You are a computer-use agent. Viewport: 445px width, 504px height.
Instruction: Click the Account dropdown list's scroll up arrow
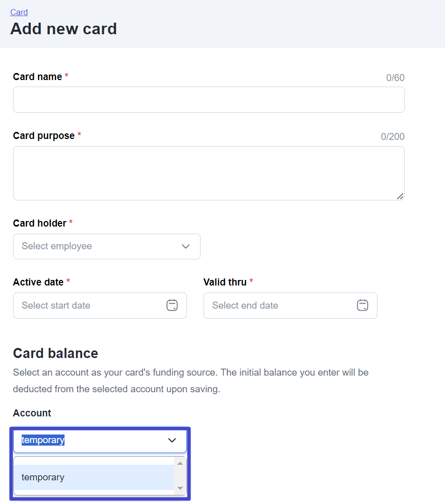pyautogui.click(x=180, y=463)
